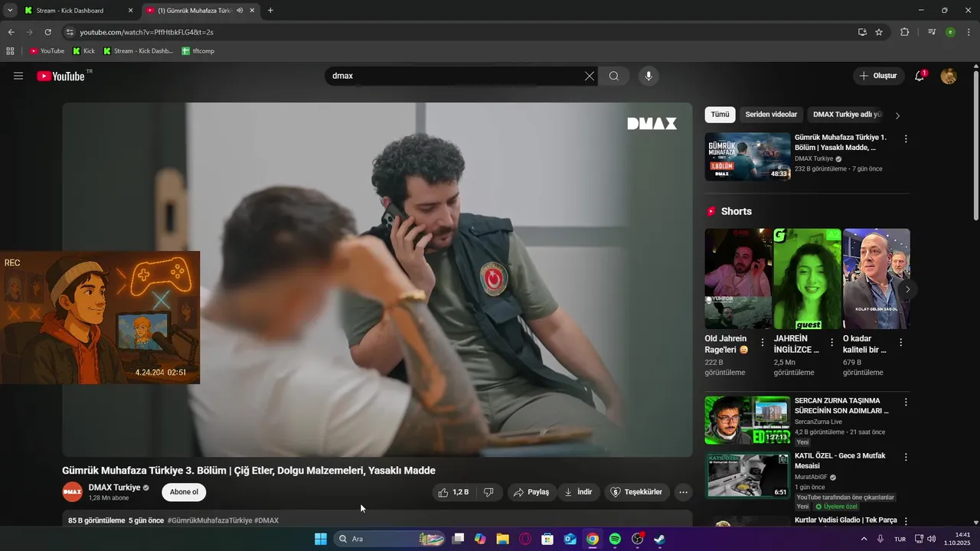
Task: Subscribe with the Abone ol button
Action: (x=184, y=492)
